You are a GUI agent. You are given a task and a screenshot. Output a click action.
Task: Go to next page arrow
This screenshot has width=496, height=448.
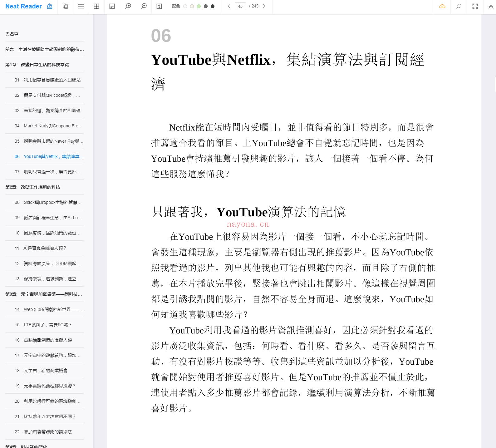[264, 6]
